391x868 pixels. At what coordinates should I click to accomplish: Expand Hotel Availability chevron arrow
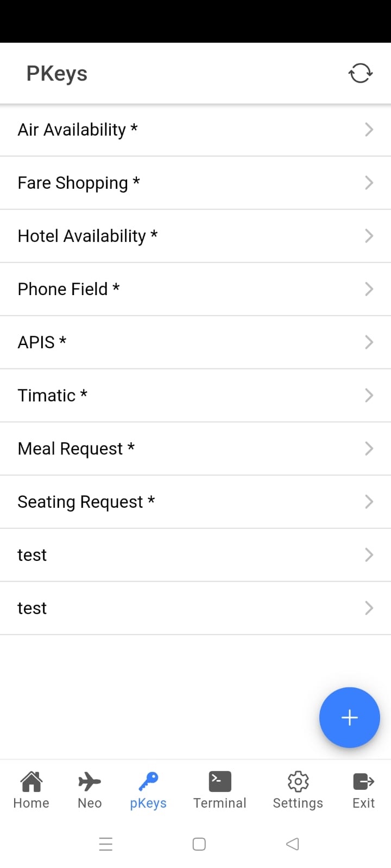click(369, 236)
